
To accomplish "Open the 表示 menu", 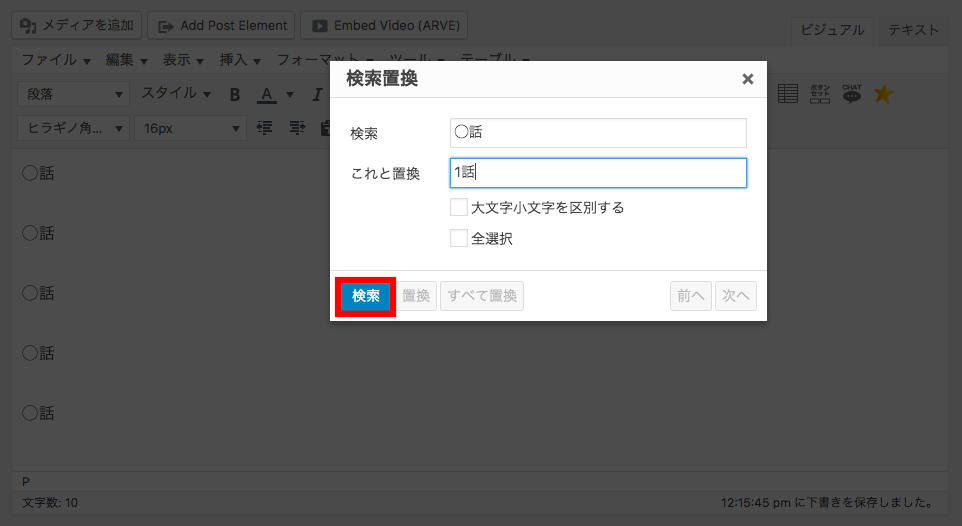I will pyautogui.click(x=183, y=60).
